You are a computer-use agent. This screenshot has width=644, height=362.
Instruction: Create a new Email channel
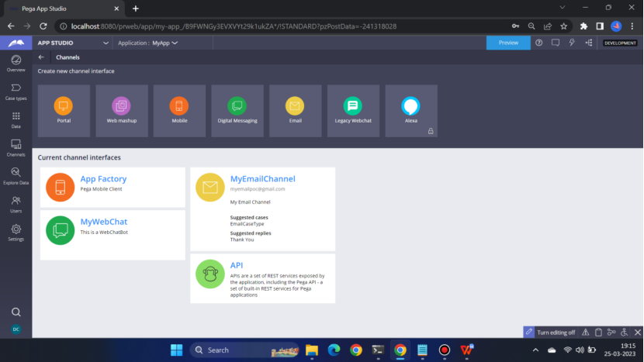[x=296, y=111]
